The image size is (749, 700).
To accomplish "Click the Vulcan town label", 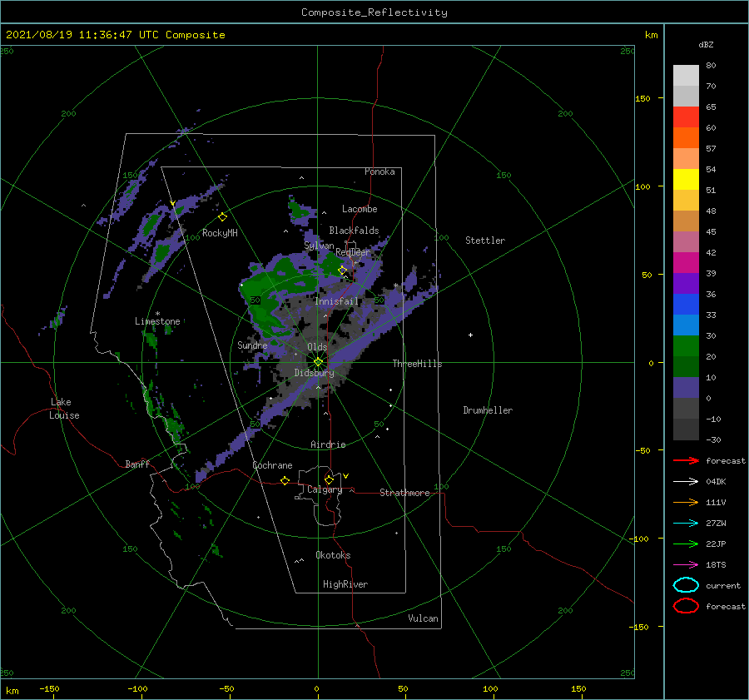I will click(423, 618).
